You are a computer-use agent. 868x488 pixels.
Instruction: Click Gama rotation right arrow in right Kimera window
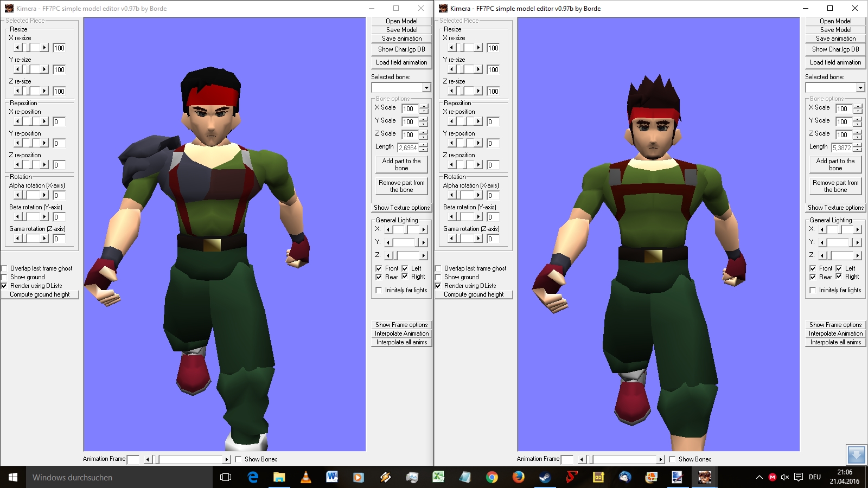tap(478, 239)
